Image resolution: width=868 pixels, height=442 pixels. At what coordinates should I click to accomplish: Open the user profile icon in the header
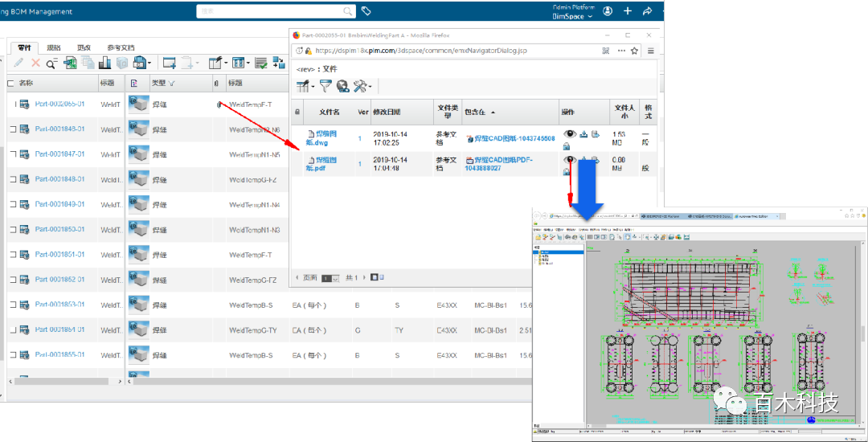[x=608, y=11]
